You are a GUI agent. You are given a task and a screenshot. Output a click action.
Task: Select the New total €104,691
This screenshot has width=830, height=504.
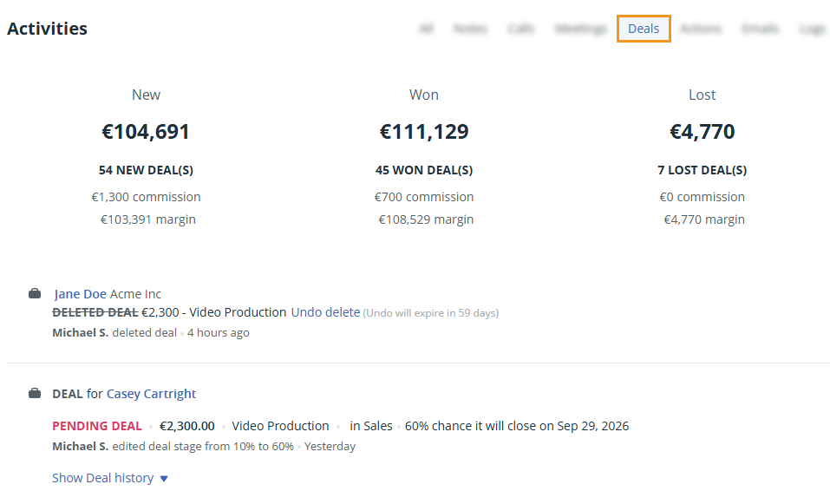pyautogui.click(x=146, y=132)
